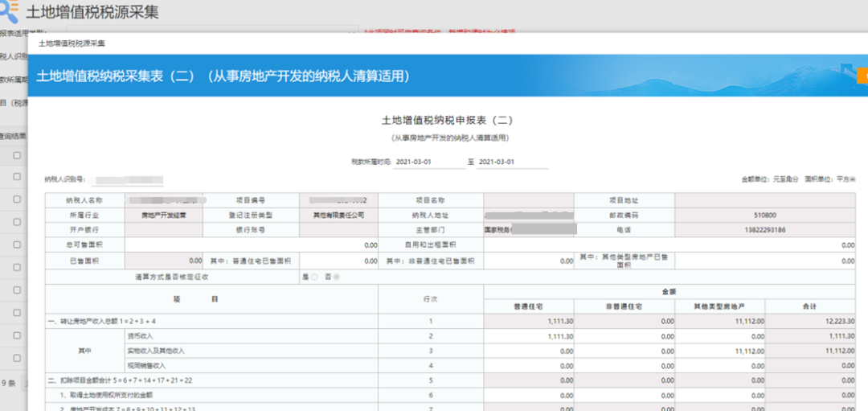
Task: Edit 其中：其他类型房地产已售面积 value
Action: pos(764,261)
